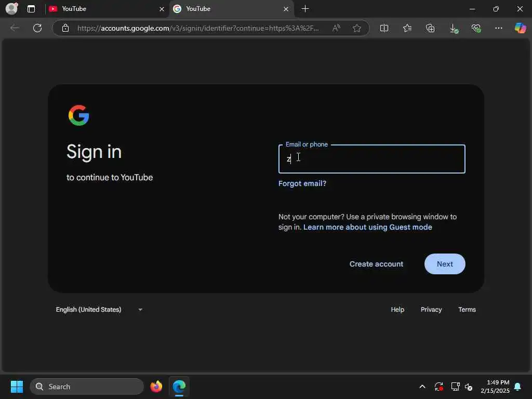This screenshot has width=532, height=399.
Task: Open the Favorites list
Action: (407, 28)
